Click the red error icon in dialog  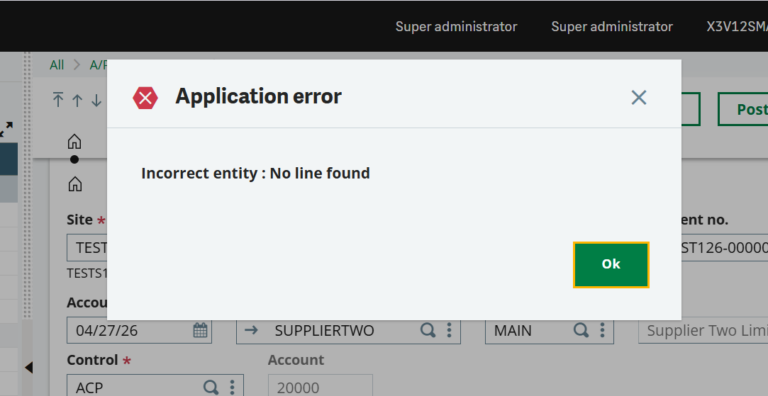click(145, 98)
